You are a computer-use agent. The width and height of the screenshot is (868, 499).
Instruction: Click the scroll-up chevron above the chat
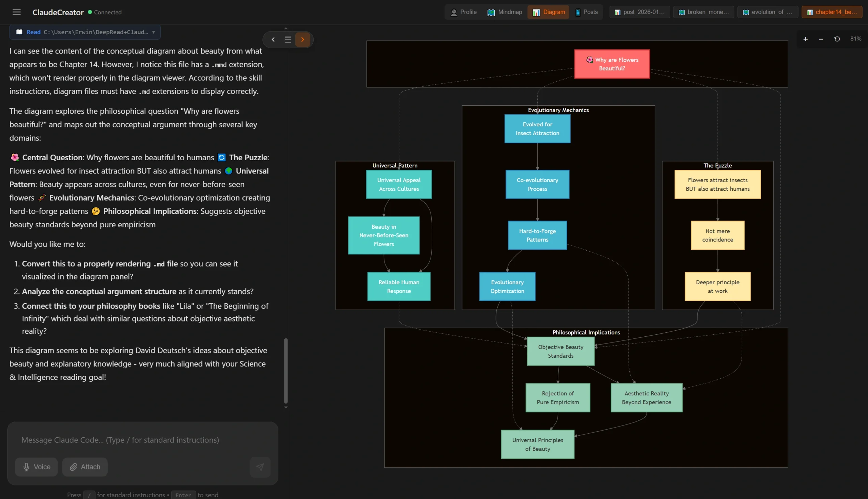point(286,28)
